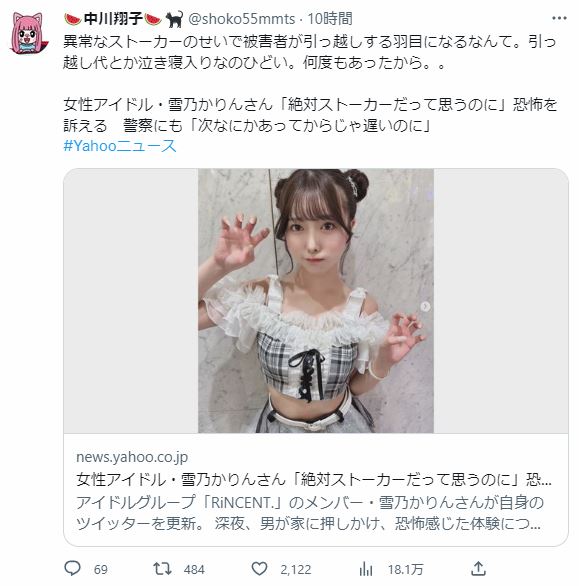Image resolution: width=579 pixels, height=586 pixels.
Task: Click the pink cat profile avatar
Action: tap(27, 33)
